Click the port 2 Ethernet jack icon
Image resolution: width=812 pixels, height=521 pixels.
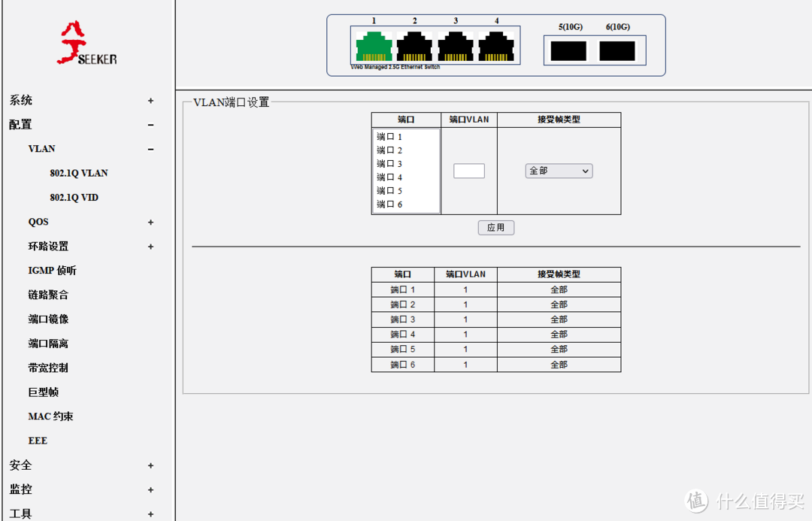(x=414, y=47)
